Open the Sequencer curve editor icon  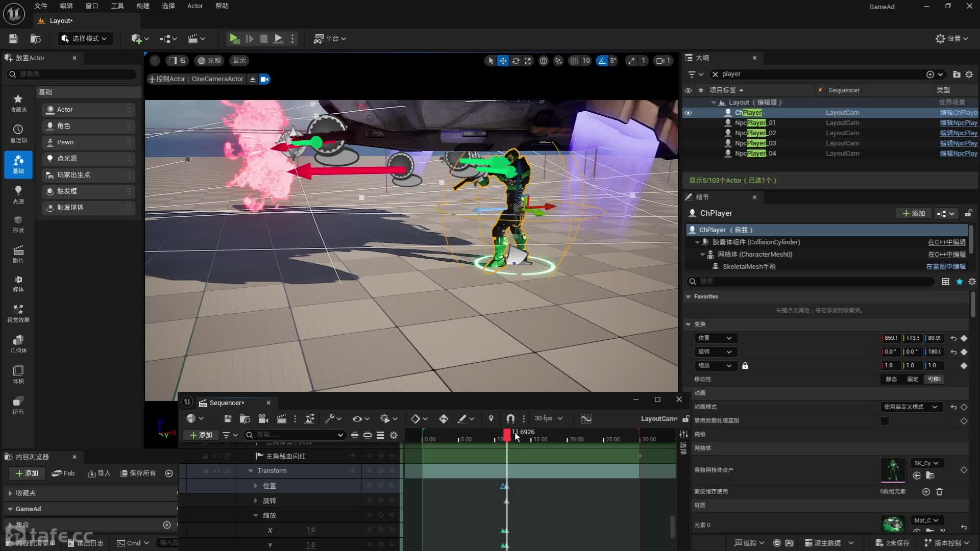point(586,419)
